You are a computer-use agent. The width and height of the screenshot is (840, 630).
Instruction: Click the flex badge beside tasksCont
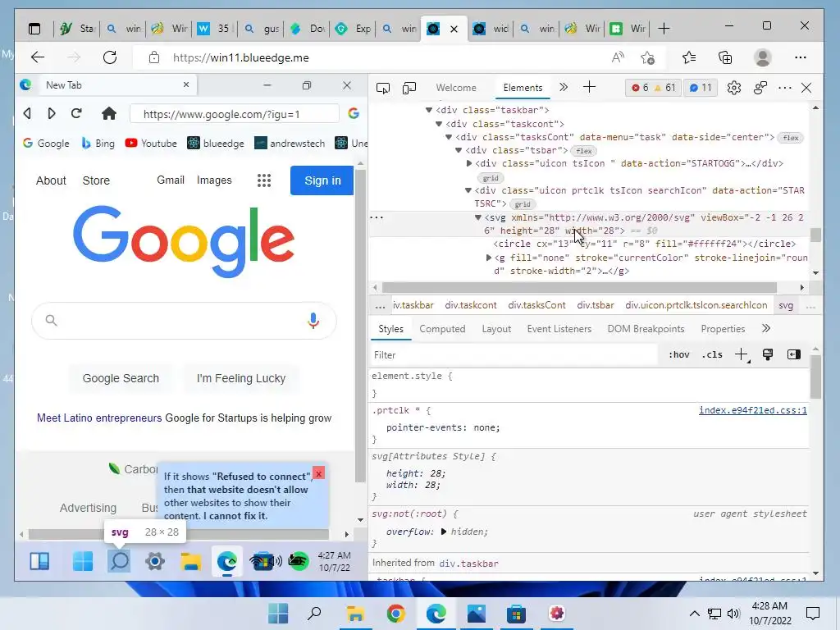coord(791,138)
